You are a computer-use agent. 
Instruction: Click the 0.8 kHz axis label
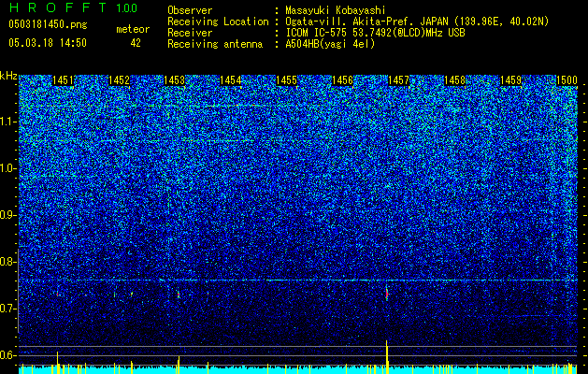click(8, 262)
